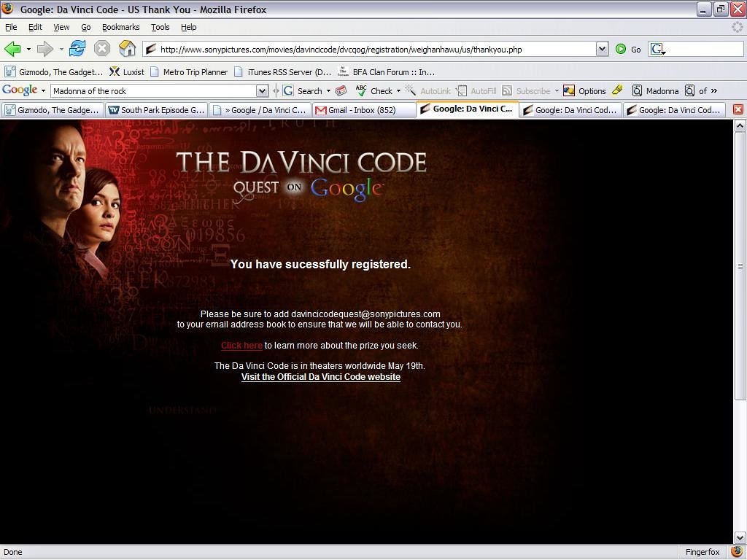Open the Help menu

[x=189, y=27]
